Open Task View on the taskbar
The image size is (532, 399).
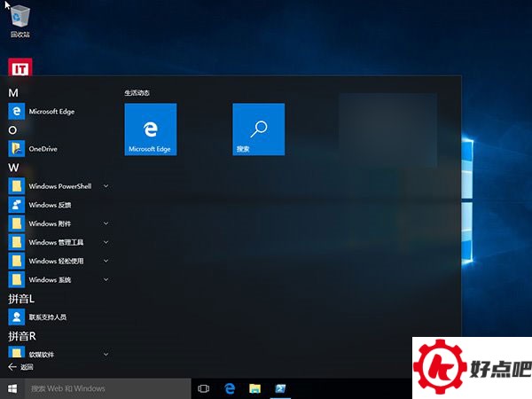(203, 388)
